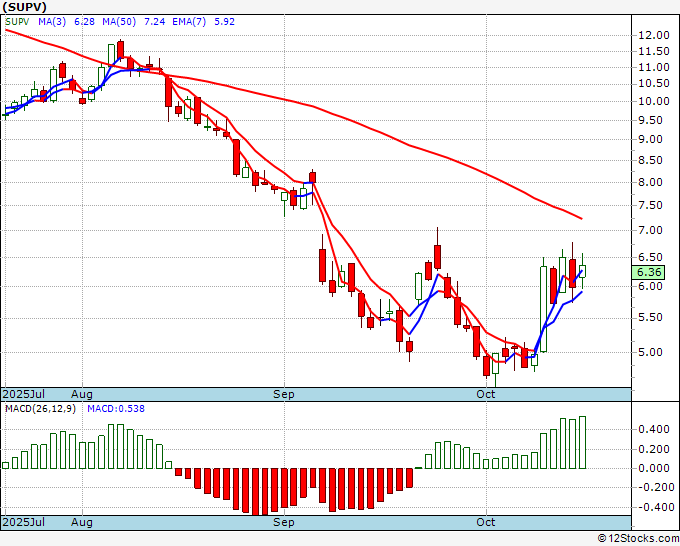Viewport: 680px width, 546px height.
Task: Click the 0.400 MACD axis label
Action: tap(654, 430)
